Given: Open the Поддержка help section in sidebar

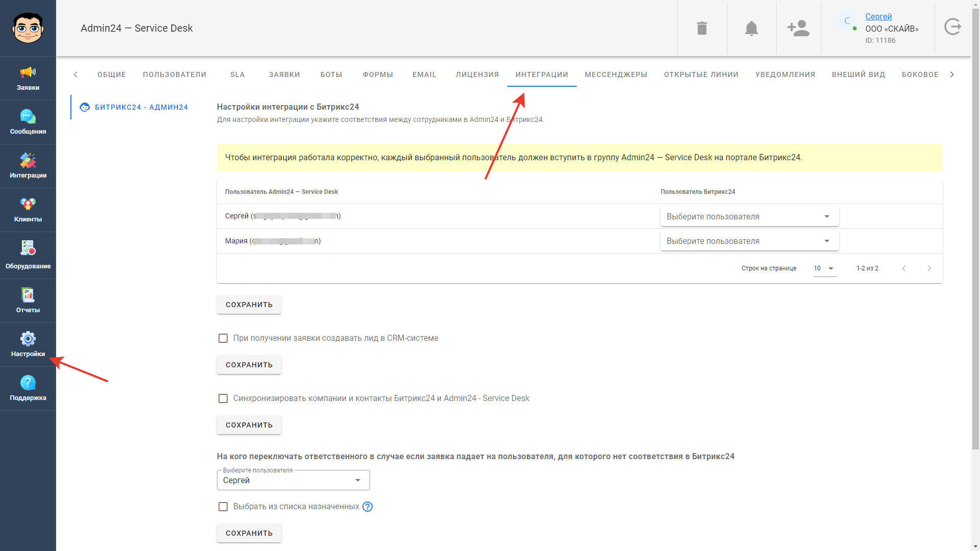Looking at the screenshot, I should [x=28, y=389].
